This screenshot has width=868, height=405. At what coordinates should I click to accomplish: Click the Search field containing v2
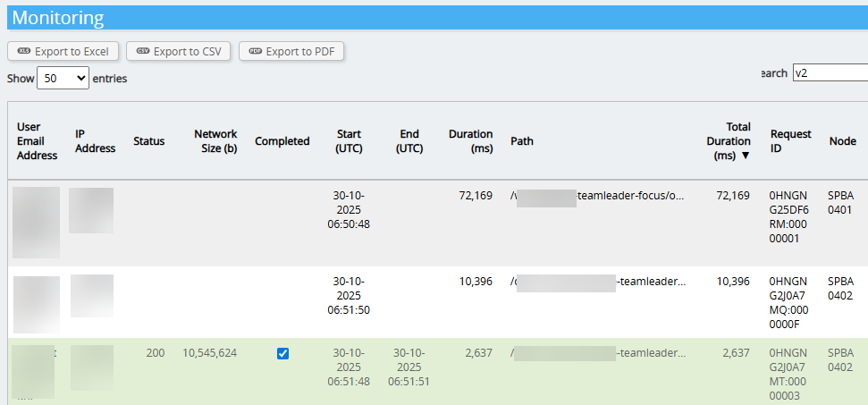[830, 73]
